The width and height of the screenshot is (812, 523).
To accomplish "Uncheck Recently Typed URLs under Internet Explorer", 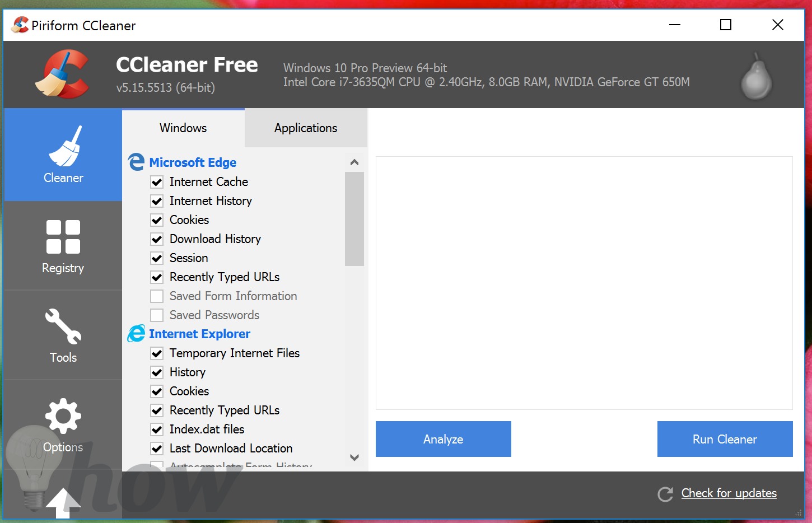I will [x=157, y=410].
